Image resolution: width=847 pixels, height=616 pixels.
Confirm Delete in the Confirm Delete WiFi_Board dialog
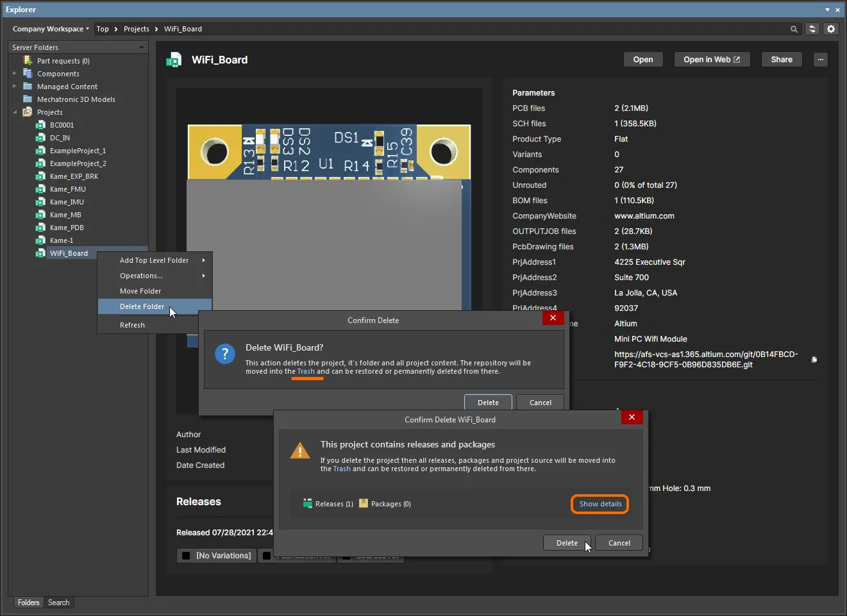pyautogui.click(x=567, y=543)
